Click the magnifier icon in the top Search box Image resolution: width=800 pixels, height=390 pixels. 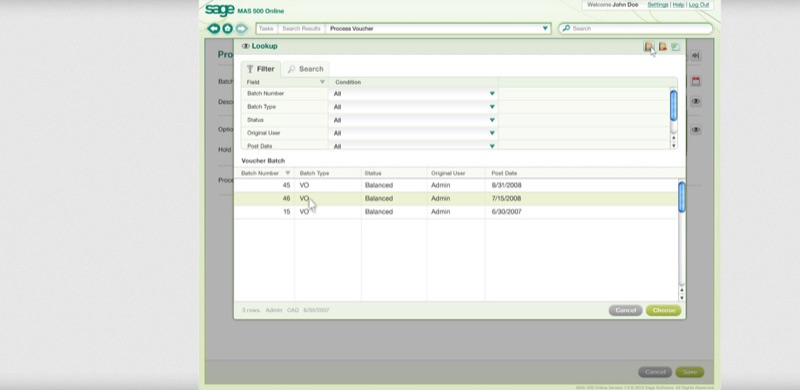click(x=565, y=29)
